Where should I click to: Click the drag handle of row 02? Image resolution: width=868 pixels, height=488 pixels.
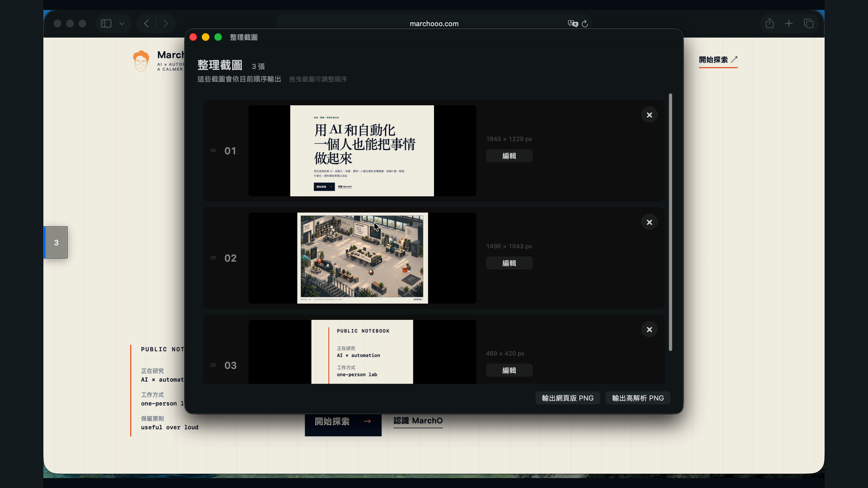(213, 258)
